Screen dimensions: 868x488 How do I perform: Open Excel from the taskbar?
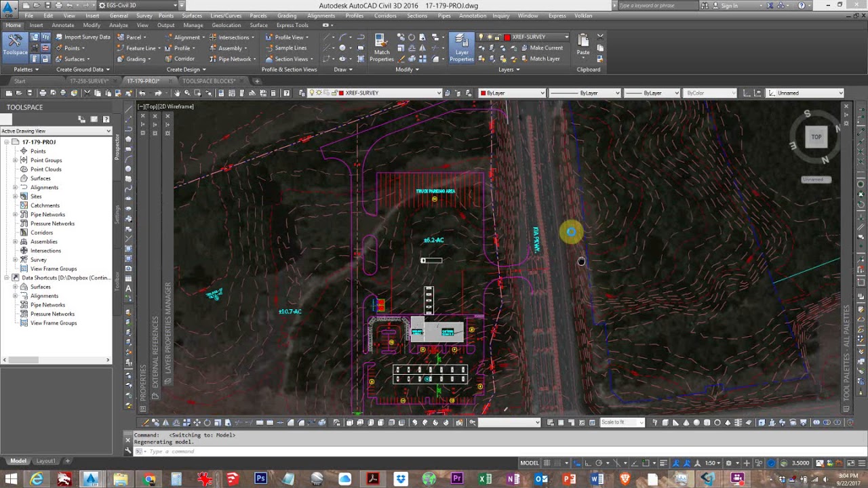click(x=485, y=479)
